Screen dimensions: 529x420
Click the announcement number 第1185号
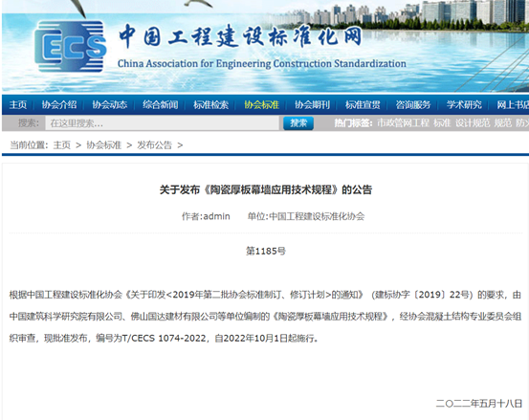(x=266, y=251)
